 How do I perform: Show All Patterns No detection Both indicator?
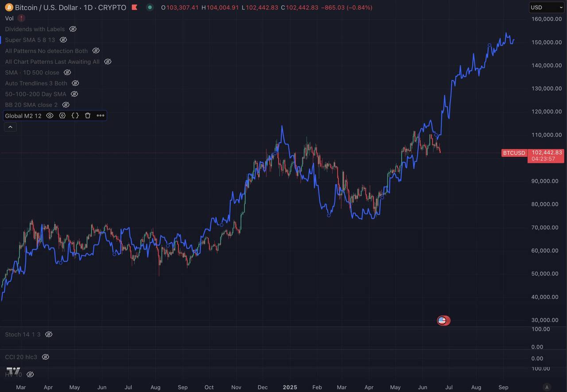[x=96, y=51]
